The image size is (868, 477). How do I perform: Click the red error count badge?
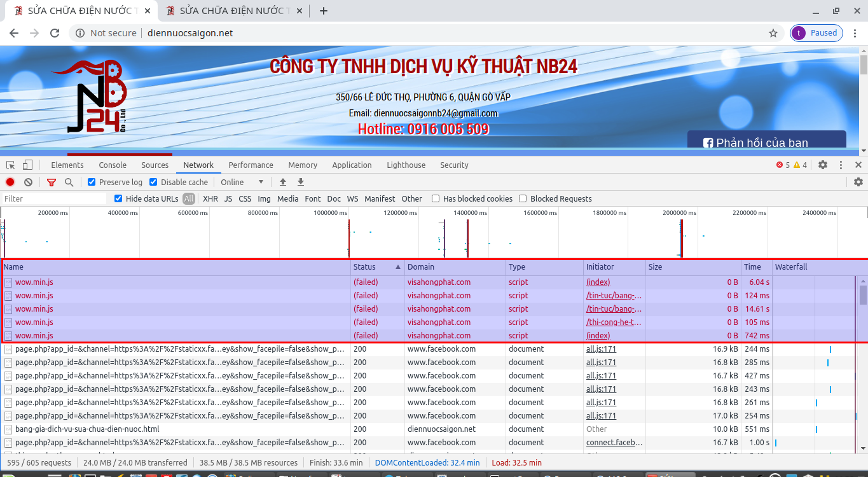pyautogui.click(x=783, y=165)
